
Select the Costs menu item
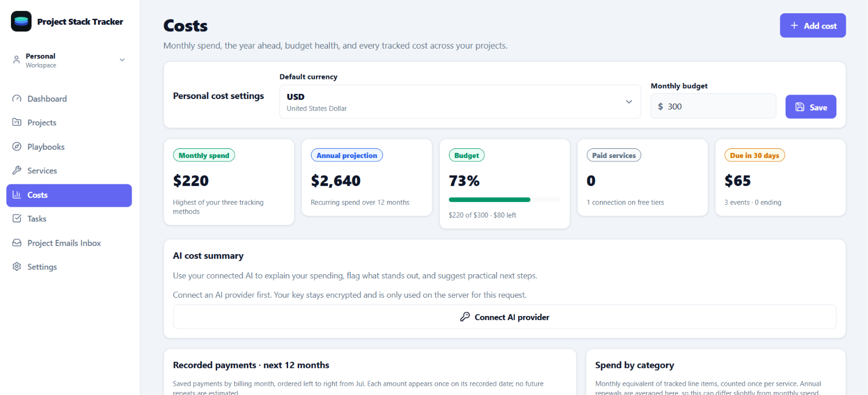[69, 195]
